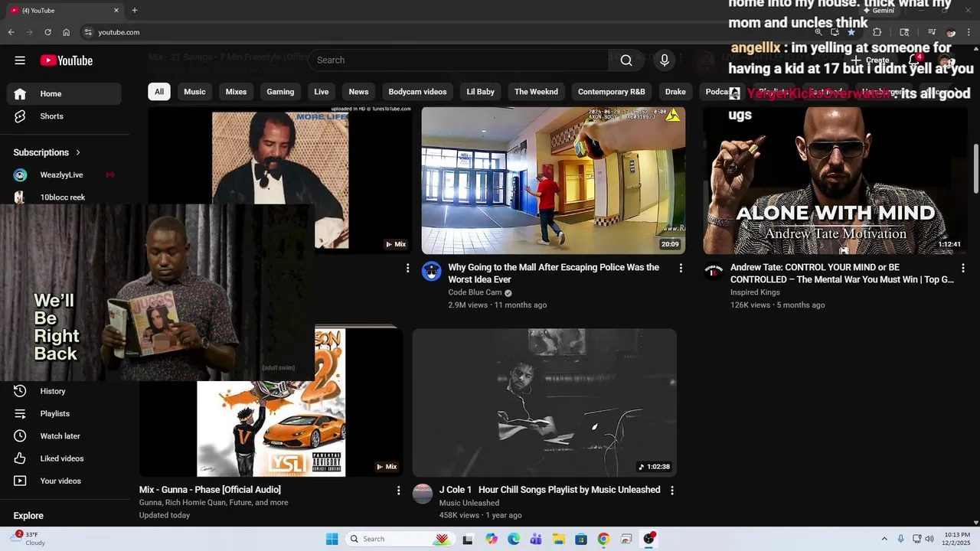Image resolution: width=980 pixels, height=551 pixels.
Task: Open the YouTube account avatar menu
Action: [948, 60]
